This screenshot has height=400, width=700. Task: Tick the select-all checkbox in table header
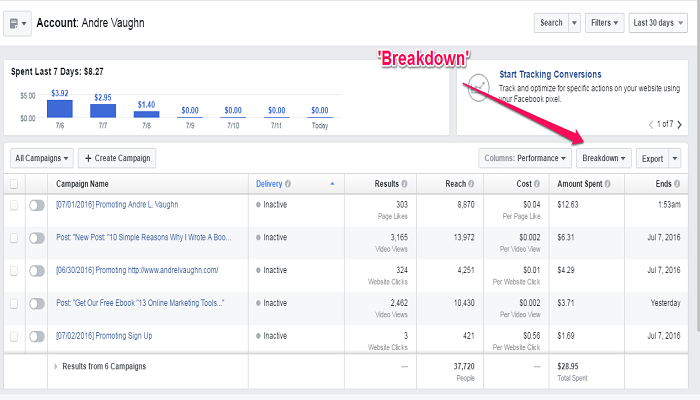(14, 184)
